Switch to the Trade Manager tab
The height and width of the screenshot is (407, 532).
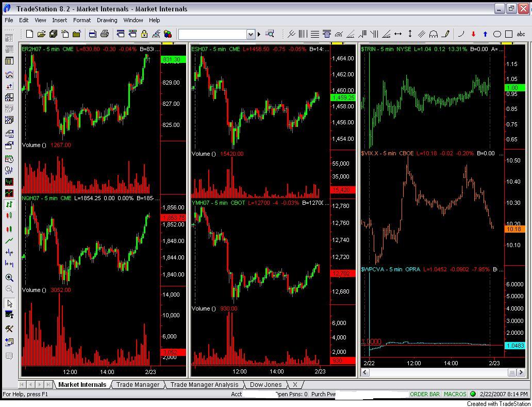tap(138, 385)
